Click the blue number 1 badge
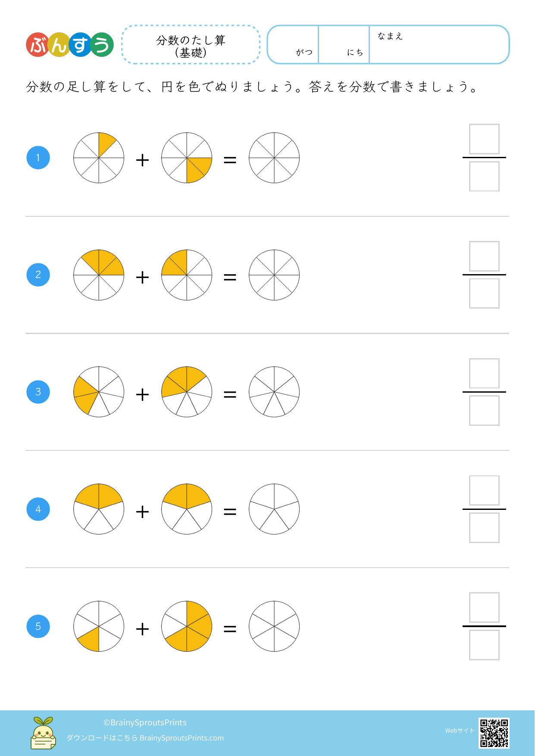The image size is (535, 756). pyautogui.click(x=38, y=158)
